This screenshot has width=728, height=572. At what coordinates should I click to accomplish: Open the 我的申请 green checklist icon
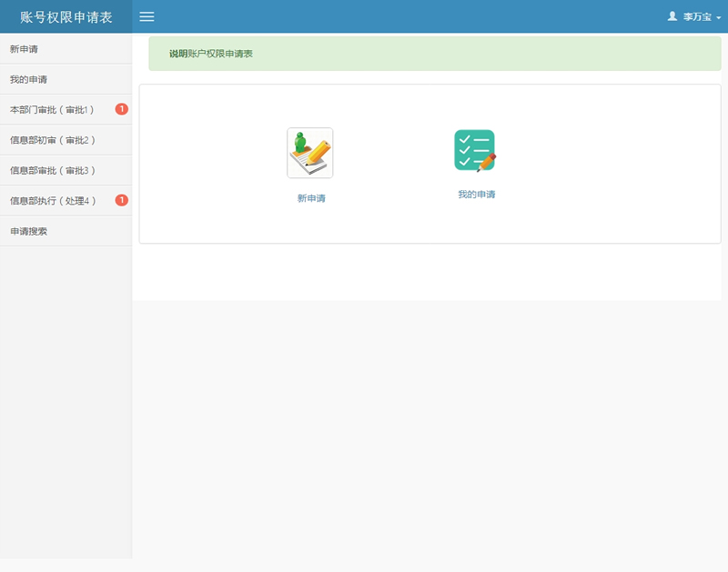click(x=475, y=151)
